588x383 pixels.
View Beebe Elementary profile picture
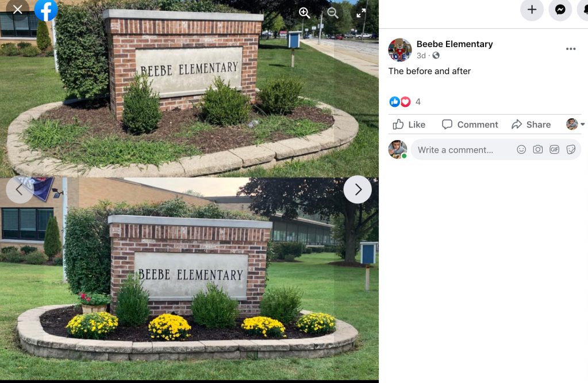399,49
